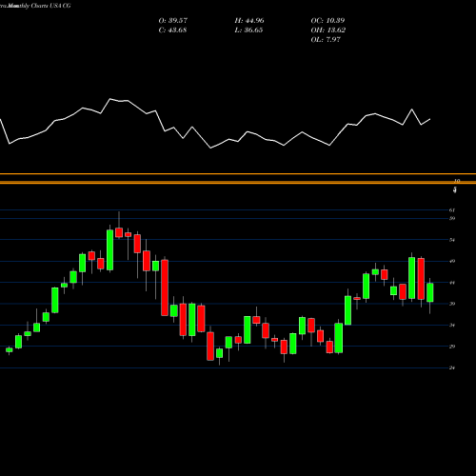The height and width of the screenshot is (476, 476).
Task: Click the first small green candlestick at far left
Action: pyautogui.click(x=10, y=350)
